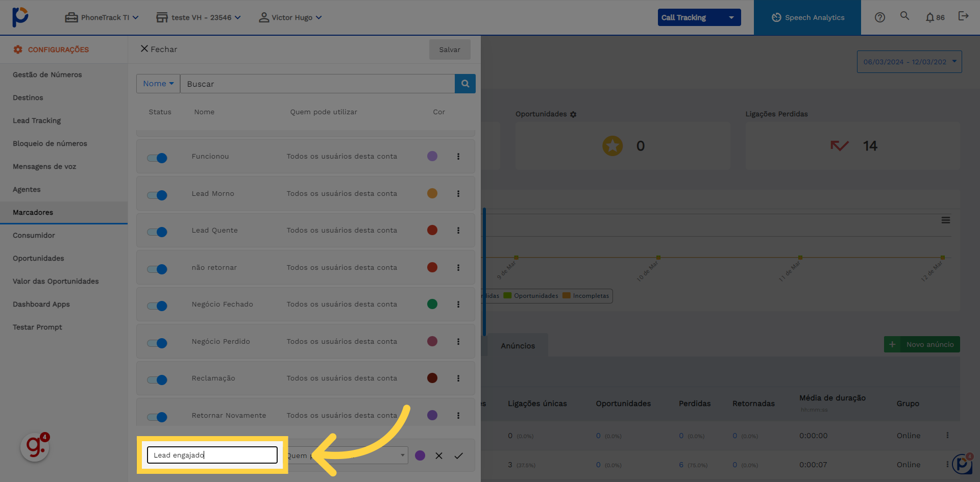Click the logout icon
The width and height of the screenshot is (980, 482).
pos(963,16)
